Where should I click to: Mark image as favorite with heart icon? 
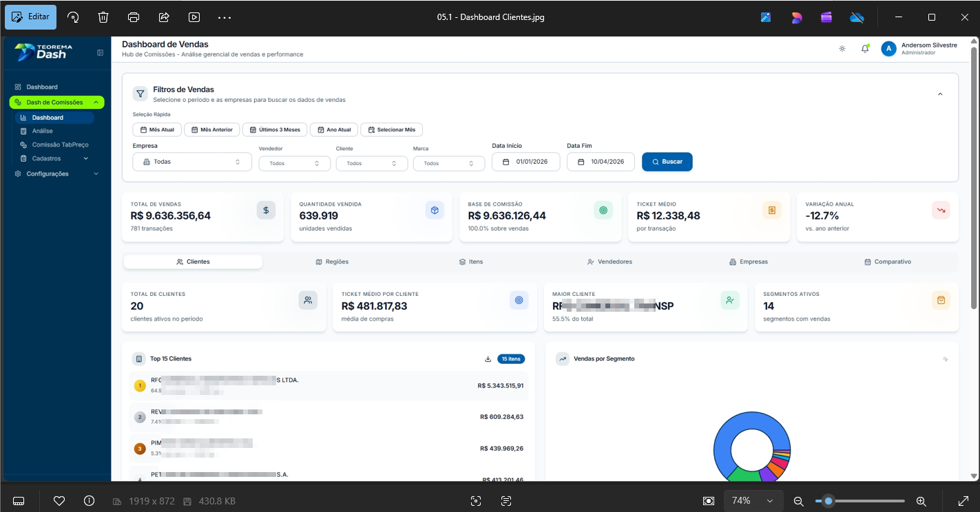[59, 501]
